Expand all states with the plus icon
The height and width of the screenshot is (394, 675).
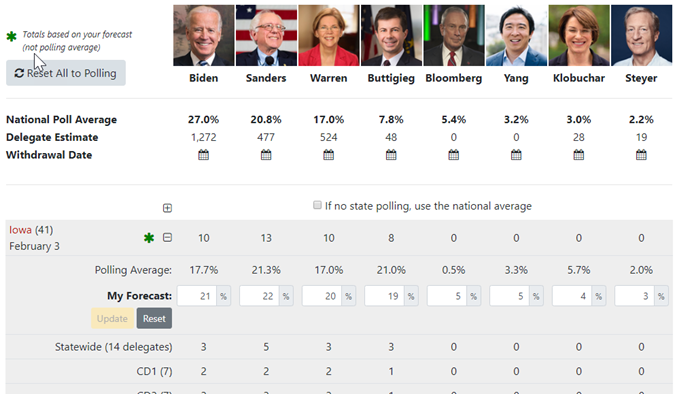(167, 208)
